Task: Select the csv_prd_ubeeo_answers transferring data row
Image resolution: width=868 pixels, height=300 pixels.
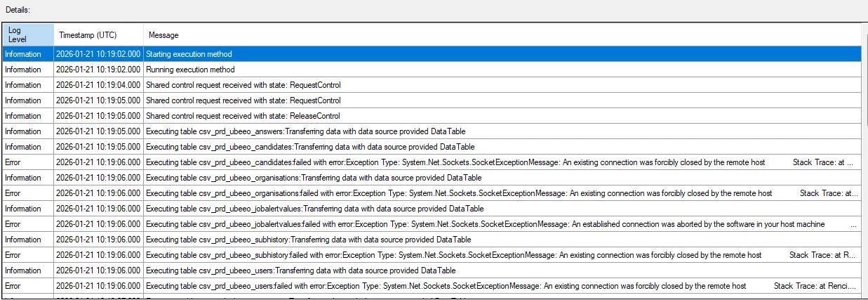Action: pyautogui.click(x=305, y=131)
